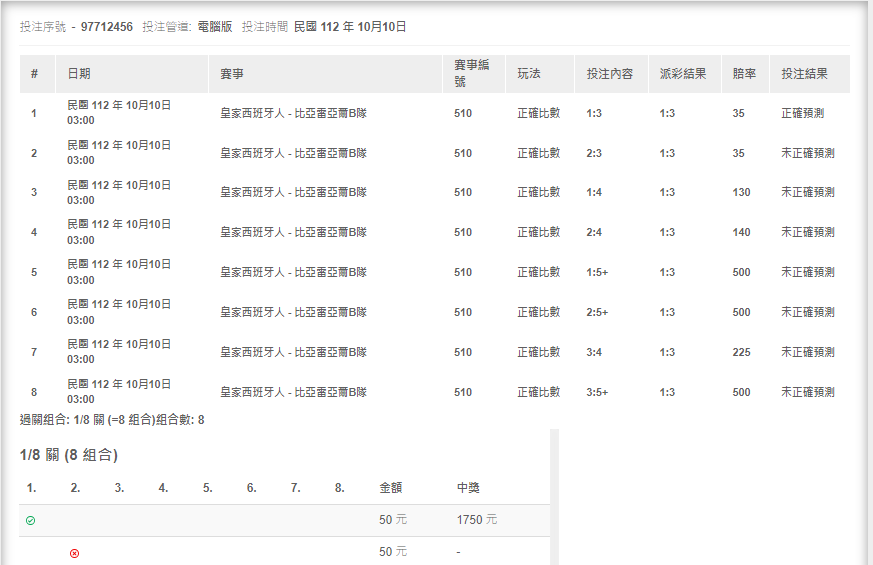Select the 投注內容 column header
The width and height of the screenshot is (873, 565).
click(x=610, y=73)
